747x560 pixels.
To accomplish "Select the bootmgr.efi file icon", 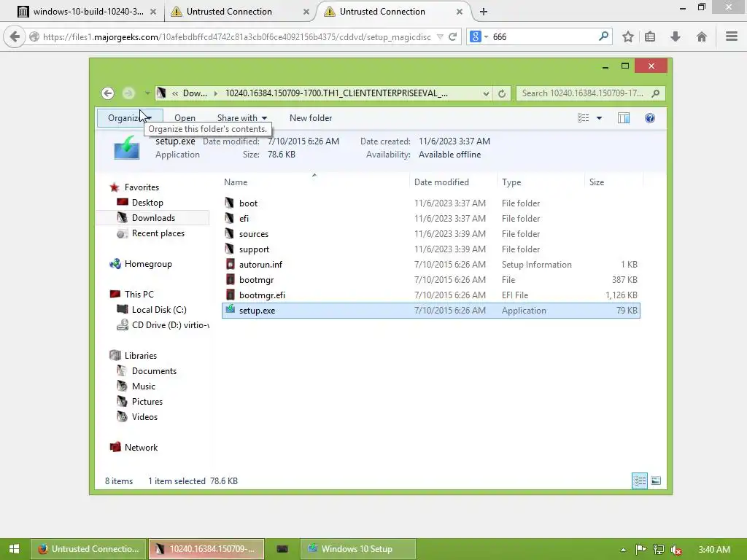I will pyautogui.click(x=230, y=295).
